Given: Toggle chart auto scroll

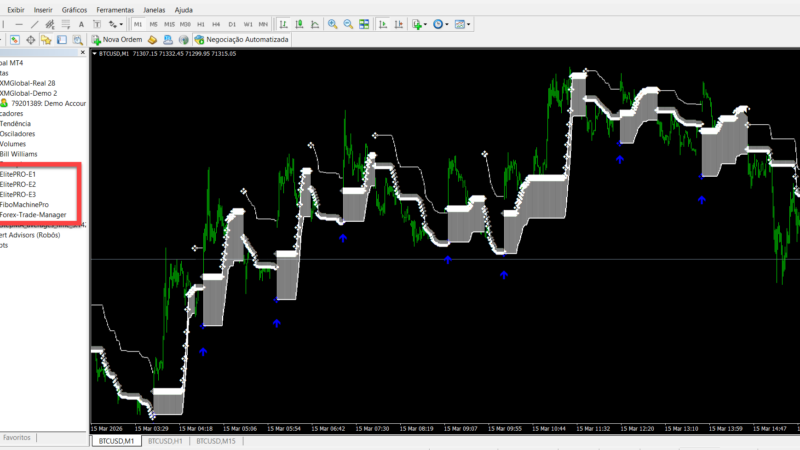Looking at the screenshot, I should (x=383, y=24).
